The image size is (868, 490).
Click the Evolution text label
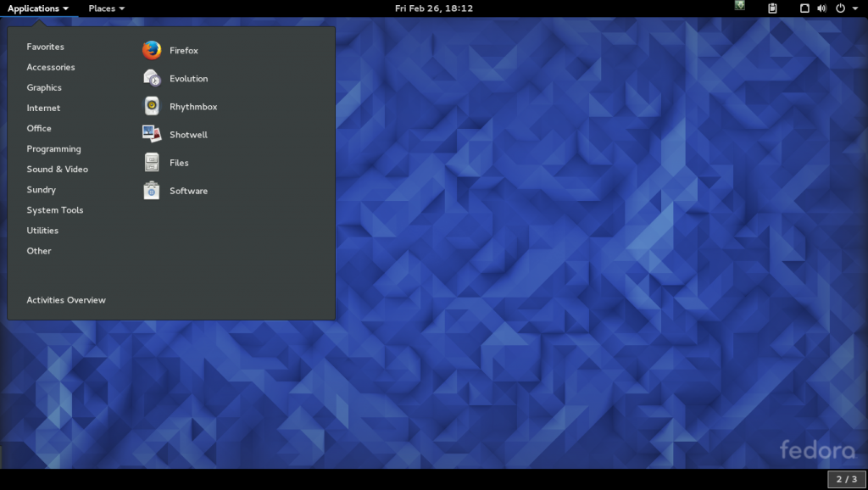(189, 79)
